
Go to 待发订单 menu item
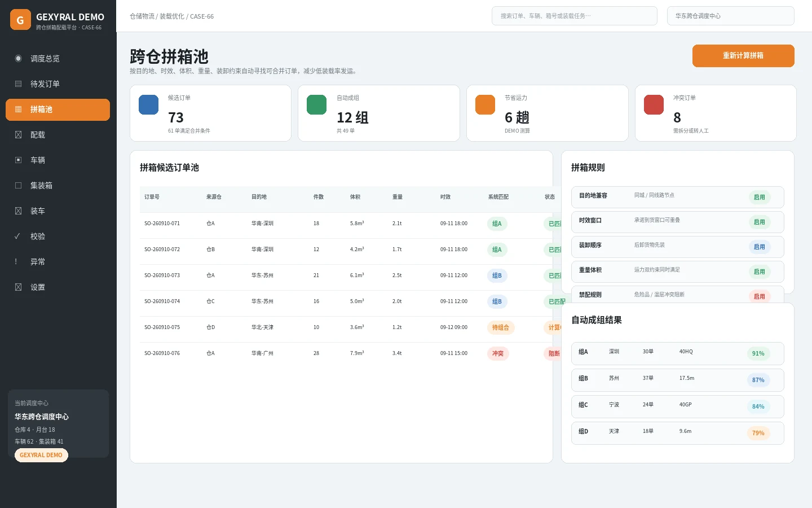[x=58, y=84]
